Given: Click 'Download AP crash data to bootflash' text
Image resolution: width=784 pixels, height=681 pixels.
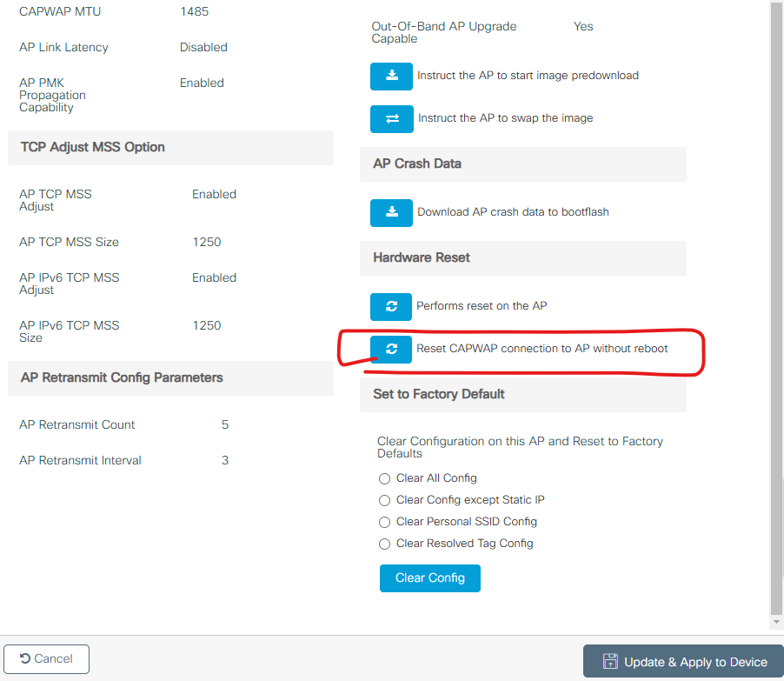Looking at the screenshot, I should tap(513, 212).
